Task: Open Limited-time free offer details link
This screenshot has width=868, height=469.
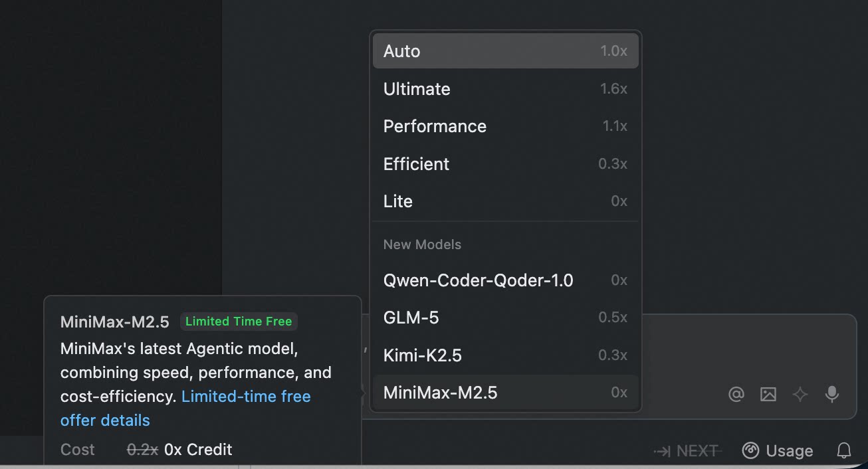Action: coord(245,397)
